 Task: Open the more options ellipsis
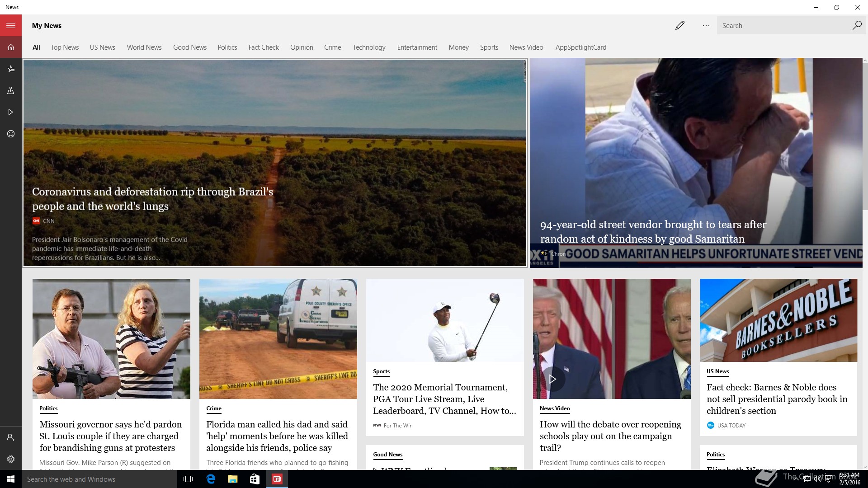point(706,26)
